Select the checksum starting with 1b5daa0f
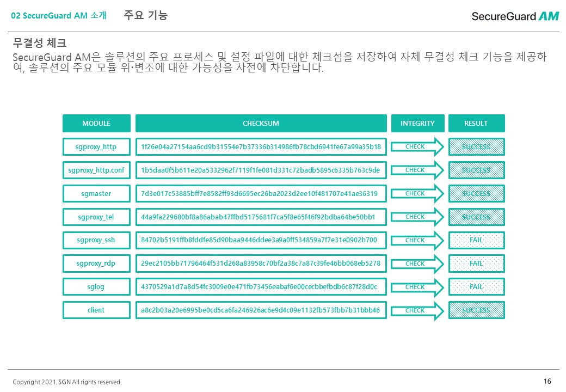The image size is (566, 392). point(261,170)
